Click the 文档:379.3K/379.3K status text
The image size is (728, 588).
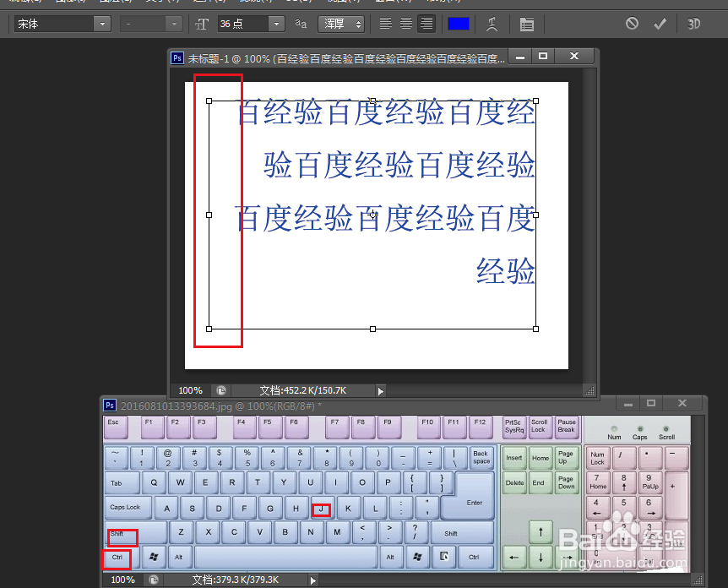236,580
